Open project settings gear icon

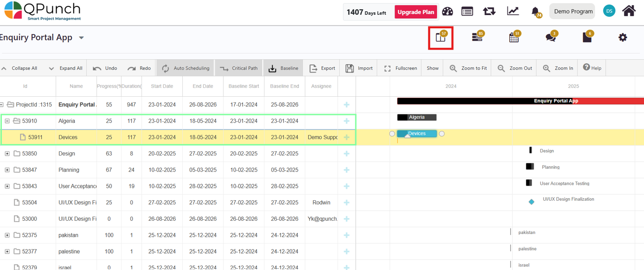point(623,38)
